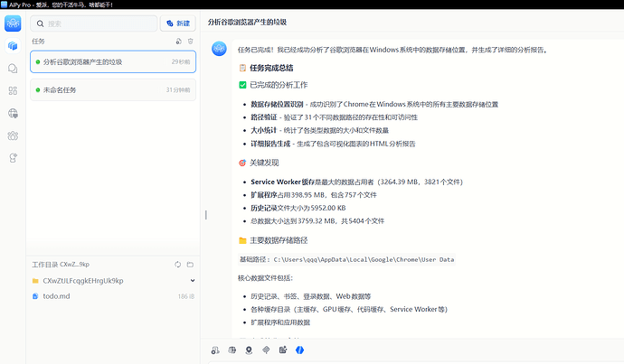This screenshot has width=624, height=364.
Task: Open the community group icon in sidebar
Action: click(13, 135)
